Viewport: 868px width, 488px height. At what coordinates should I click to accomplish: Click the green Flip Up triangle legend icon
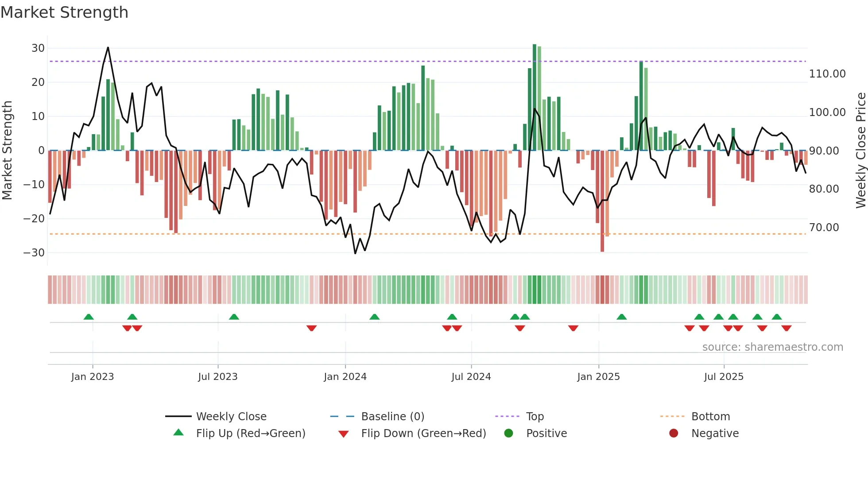[x=178, y=433]
